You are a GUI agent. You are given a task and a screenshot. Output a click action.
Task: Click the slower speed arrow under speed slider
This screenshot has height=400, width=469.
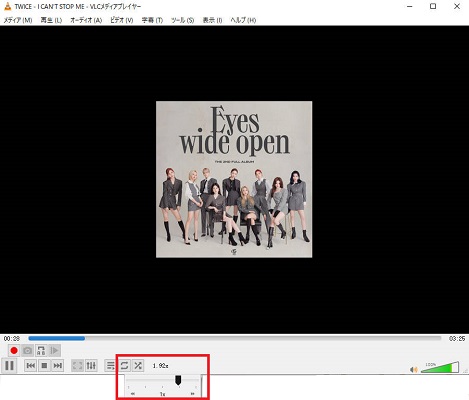[x=133, y=394]
